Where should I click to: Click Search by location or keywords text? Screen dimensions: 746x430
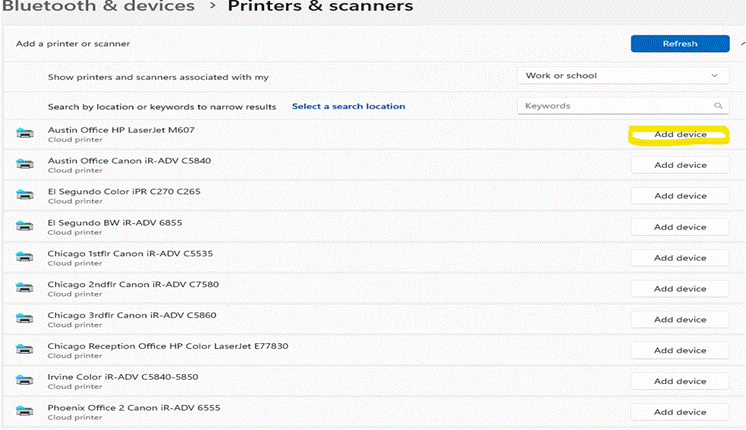point(162,107)
